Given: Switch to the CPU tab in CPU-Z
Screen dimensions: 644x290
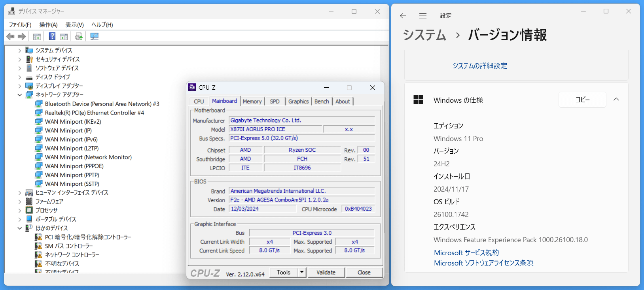Looking at the screenshot, I should coord(199,102).
